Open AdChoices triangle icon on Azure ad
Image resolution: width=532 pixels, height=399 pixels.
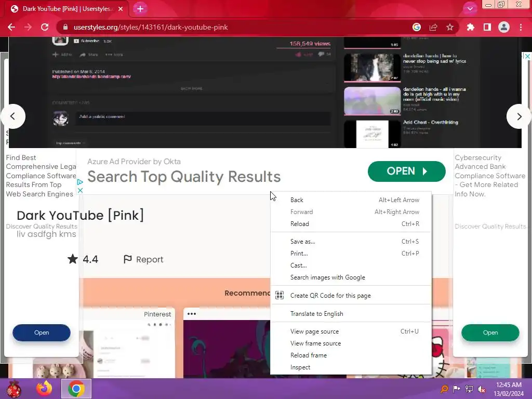click(x=80, y=182)
